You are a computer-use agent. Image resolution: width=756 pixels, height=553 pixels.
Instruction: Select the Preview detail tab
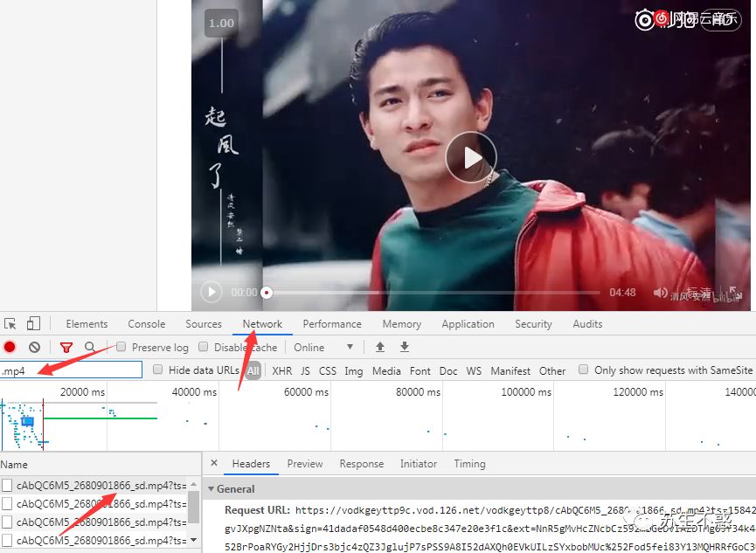click(x=305, y=464)
